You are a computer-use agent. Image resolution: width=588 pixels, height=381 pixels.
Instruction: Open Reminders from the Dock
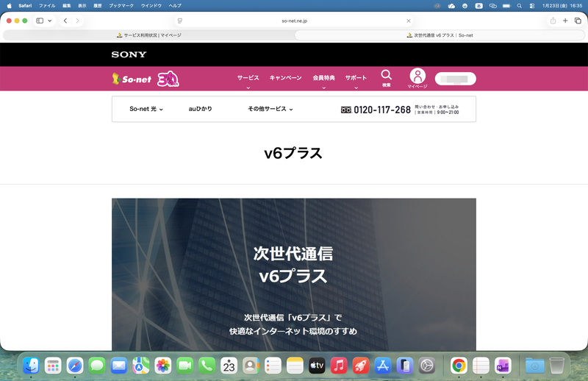273,366
